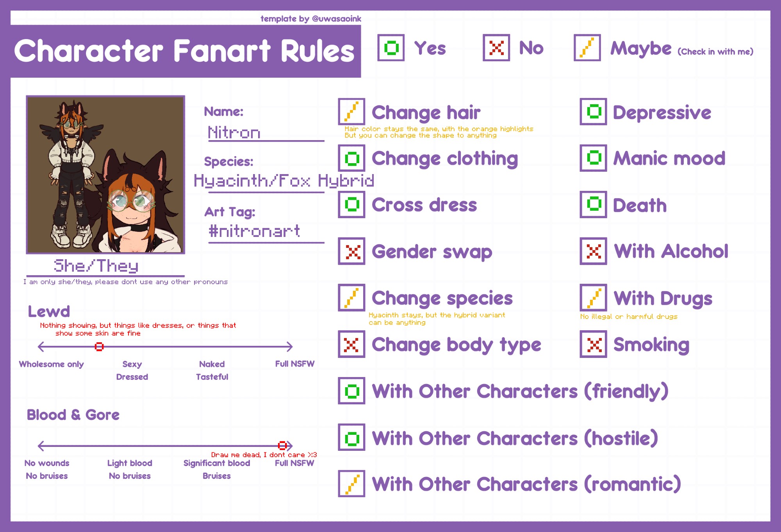The image size is (781, 532).
Task: Click the character portrait thumbnail
Action: tap(105, 174)
